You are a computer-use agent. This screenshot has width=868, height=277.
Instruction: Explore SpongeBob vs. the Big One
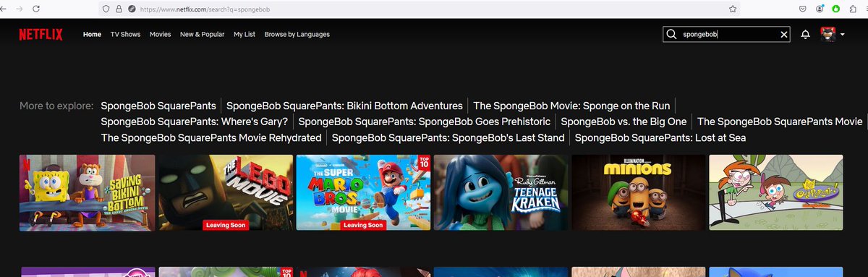pyautogui.click(x=624, y=122)
